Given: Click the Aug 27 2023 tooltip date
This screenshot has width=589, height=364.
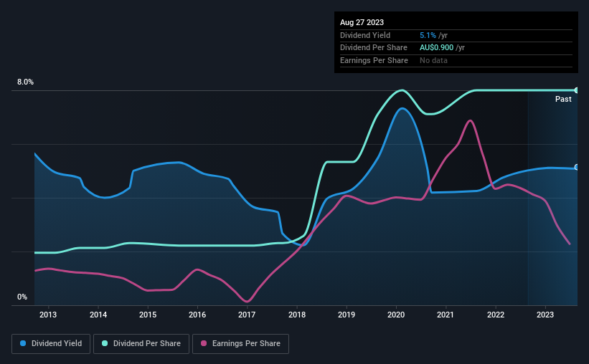Looking at the screenshot, I should (362, 22).
